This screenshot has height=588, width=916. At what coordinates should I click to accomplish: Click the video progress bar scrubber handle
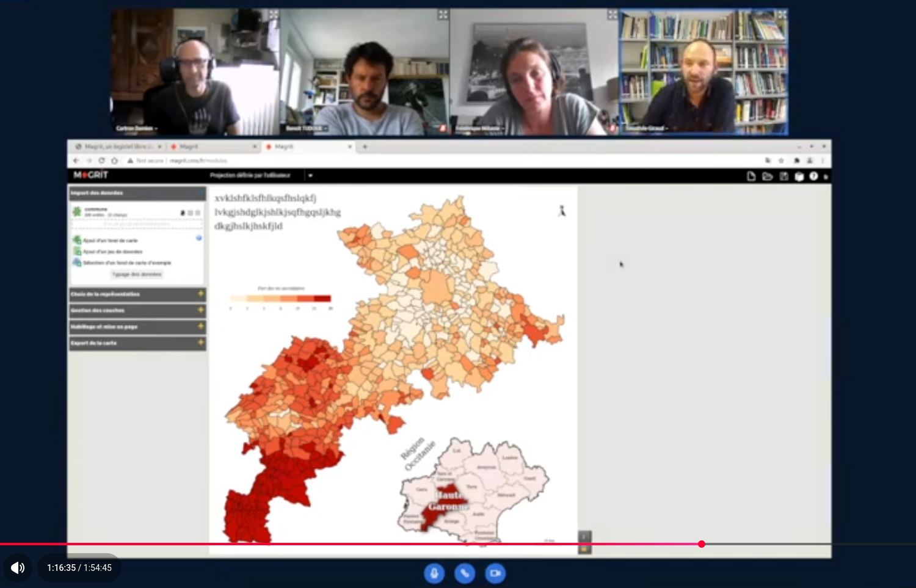coord(702,544)
